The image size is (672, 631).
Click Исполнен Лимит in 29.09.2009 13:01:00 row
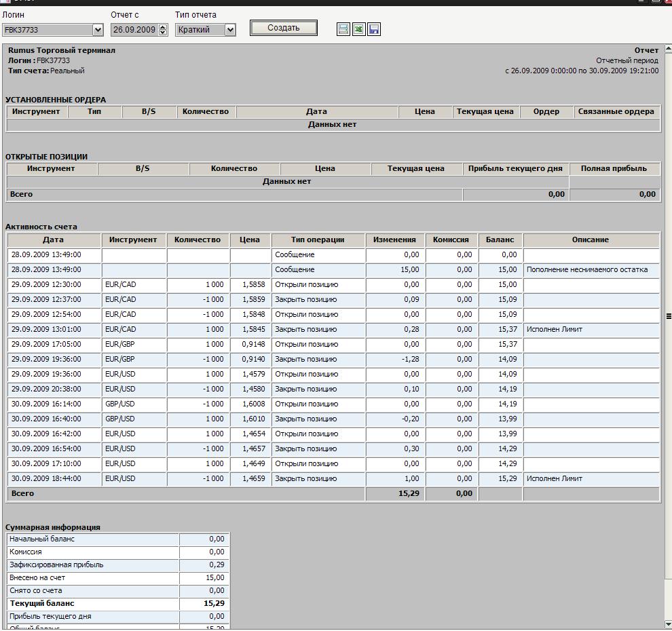[554, 330]
